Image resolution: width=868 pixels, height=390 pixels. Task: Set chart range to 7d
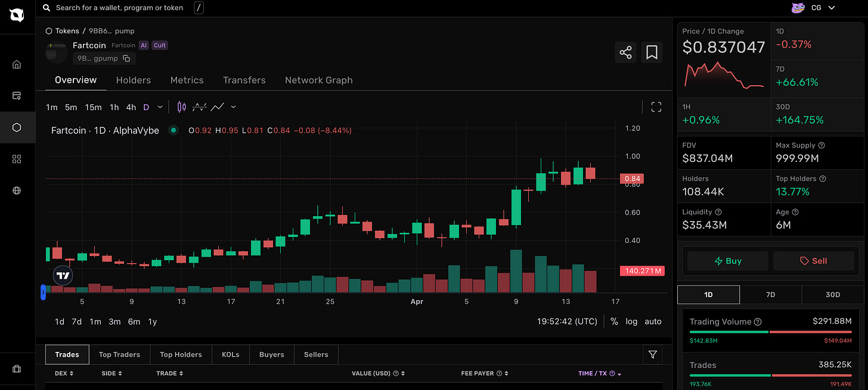click(76, 322)
